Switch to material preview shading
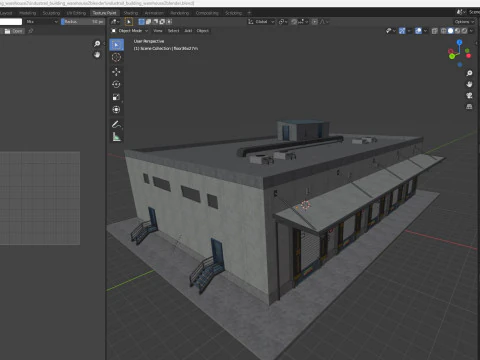The image size is (480, 360). pyautogui.click(x=458, y=31)
